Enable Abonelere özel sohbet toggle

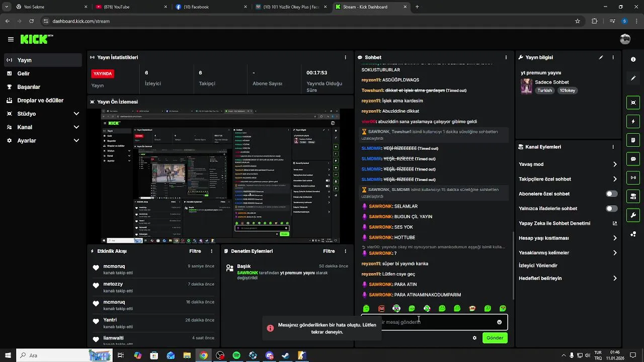611,194
